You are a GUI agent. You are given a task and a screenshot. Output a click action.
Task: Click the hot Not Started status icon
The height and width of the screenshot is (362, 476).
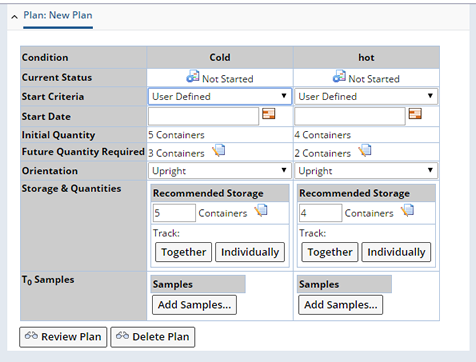tap(339, 76)
